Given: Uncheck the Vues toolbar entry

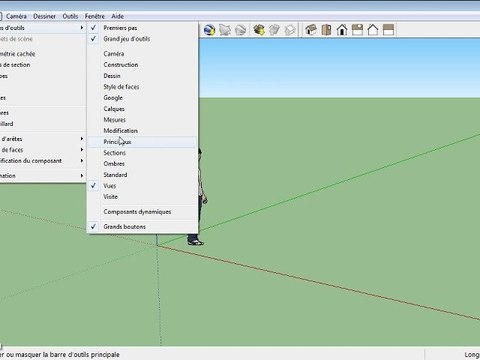Looking at the screenshot, I should tap(142, 186).
